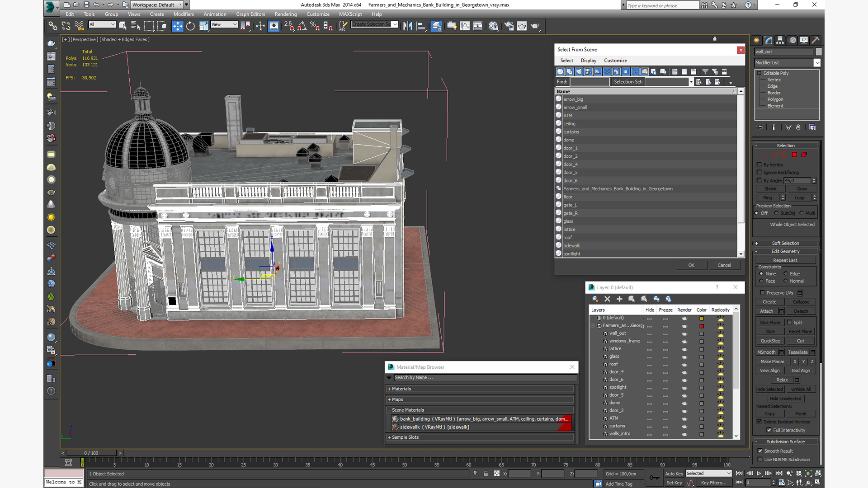The image size is (868, 488).
Task: Open the Modifier List dropdown
Action: tap(817, 63)
